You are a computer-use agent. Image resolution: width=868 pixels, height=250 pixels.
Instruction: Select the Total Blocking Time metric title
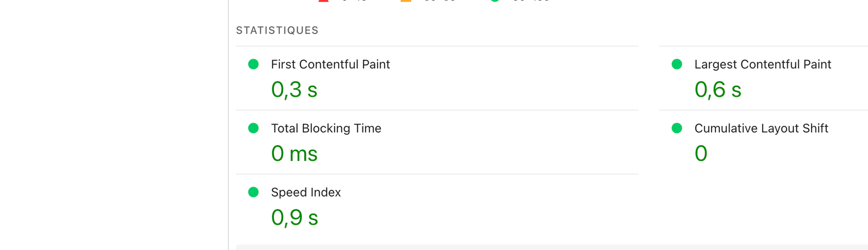tap(326, 129)
